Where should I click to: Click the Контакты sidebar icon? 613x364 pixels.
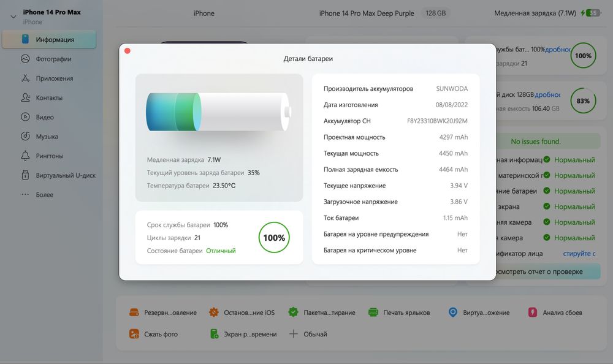25,97
